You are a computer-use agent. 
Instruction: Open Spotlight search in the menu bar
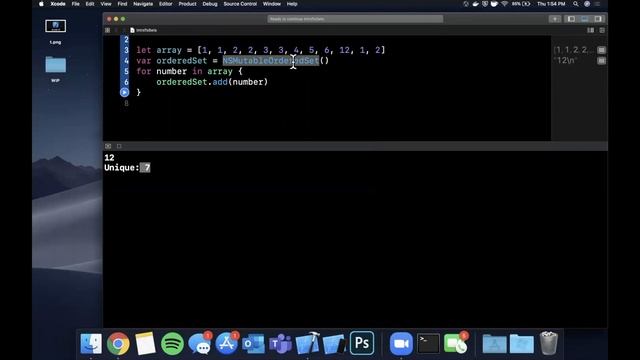pos(576,4)
